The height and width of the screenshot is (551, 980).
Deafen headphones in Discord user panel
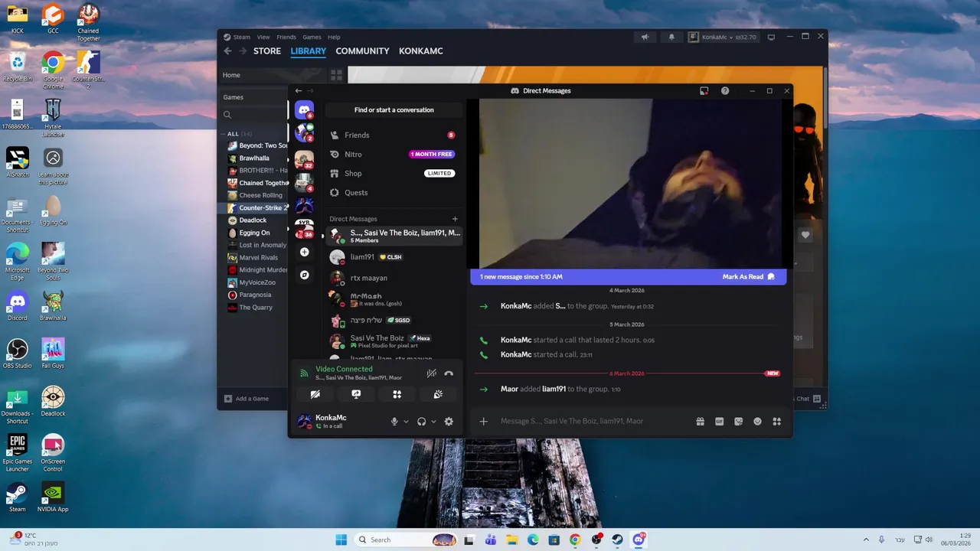(421, 422)
